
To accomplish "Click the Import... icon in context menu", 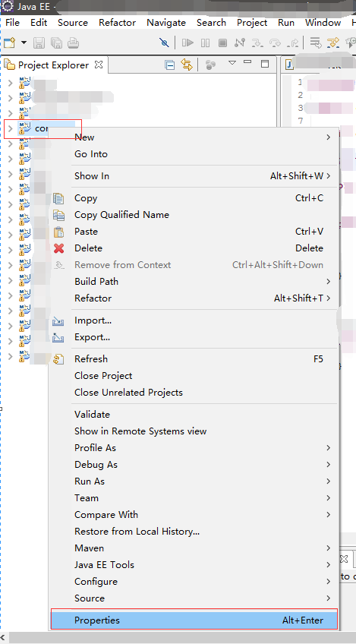I will 58,320.
